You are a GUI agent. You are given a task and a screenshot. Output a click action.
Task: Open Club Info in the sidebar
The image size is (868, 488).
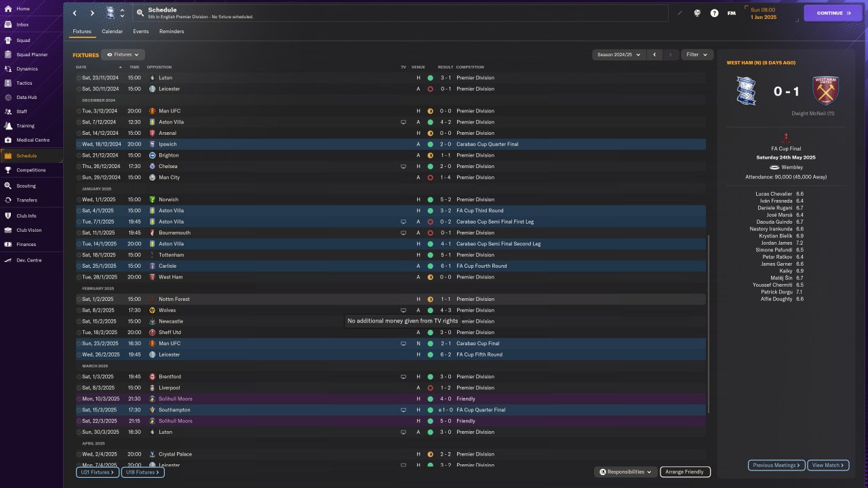click(26, 216)
